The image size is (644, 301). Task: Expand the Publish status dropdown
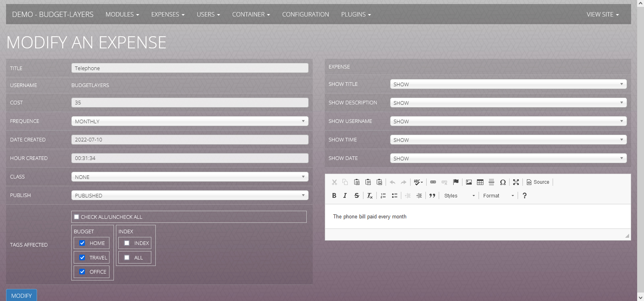pos(190,195)
